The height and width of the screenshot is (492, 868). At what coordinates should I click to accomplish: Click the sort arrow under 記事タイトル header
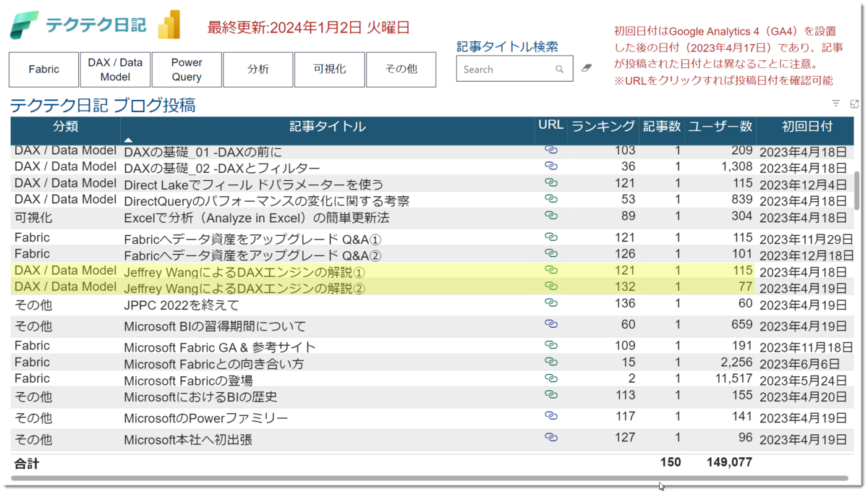128,140
